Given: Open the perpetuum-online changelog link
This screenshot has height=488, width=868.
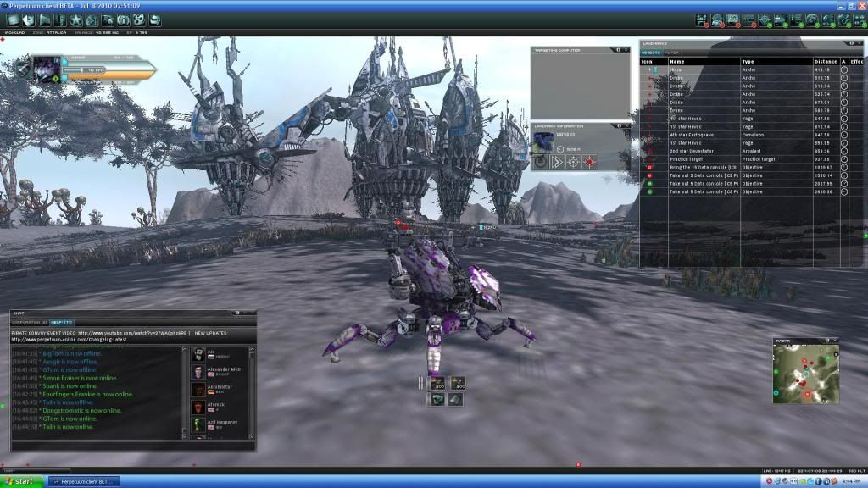Looking at the screenshot, I should pyautogui.click(x=70, y=339).
